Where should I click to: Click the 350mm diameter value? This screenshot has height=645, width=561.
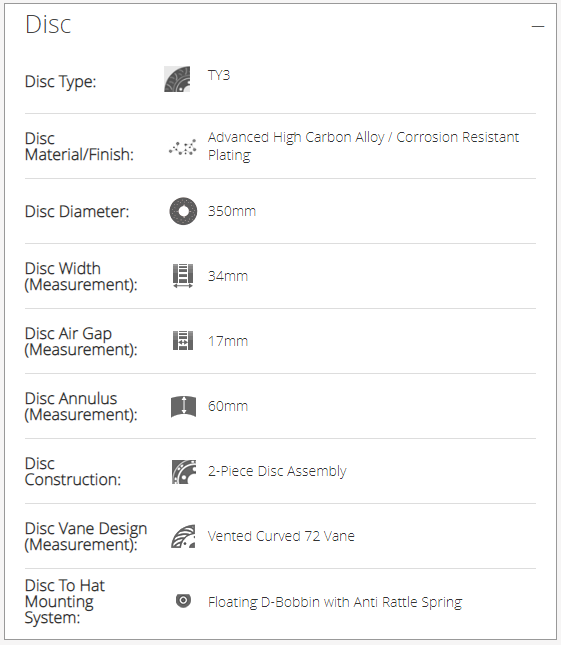[232, 211]
